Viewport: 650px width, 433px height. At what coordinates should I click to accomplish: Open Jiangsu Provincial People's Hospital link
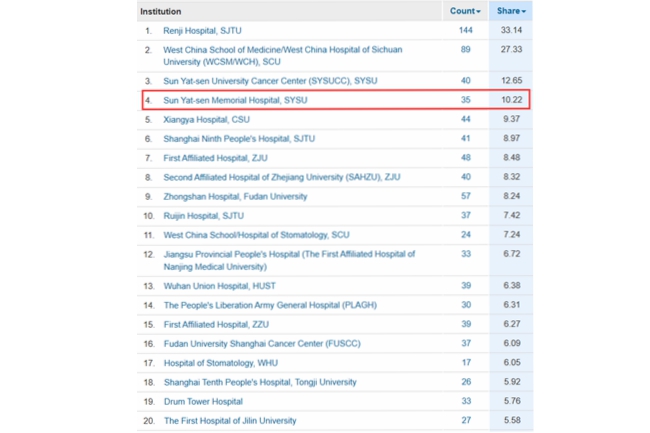point(289,260)
